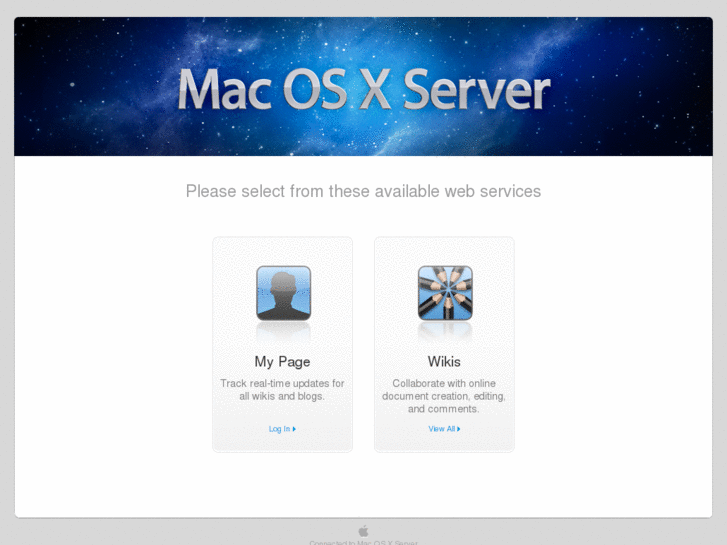Click the Apple logo in footer
This screenshot has width=727, height=545.
tap(364, 531)
